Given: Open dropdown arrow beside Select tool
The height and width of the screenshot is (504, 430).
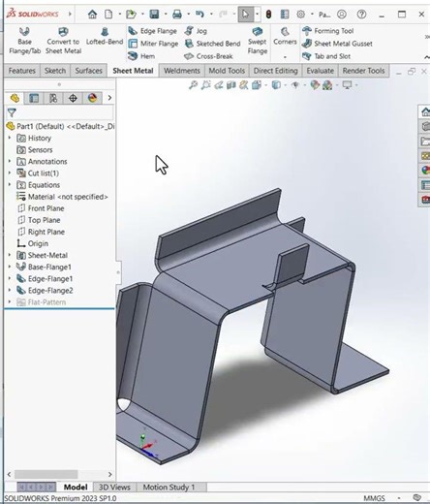Looking at the screenshot, I should click(x=257, y=15).
